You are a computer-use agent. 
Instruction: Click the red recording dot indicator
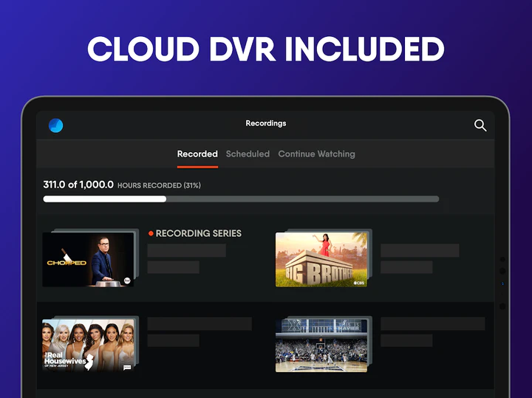(x=151, y=233)
